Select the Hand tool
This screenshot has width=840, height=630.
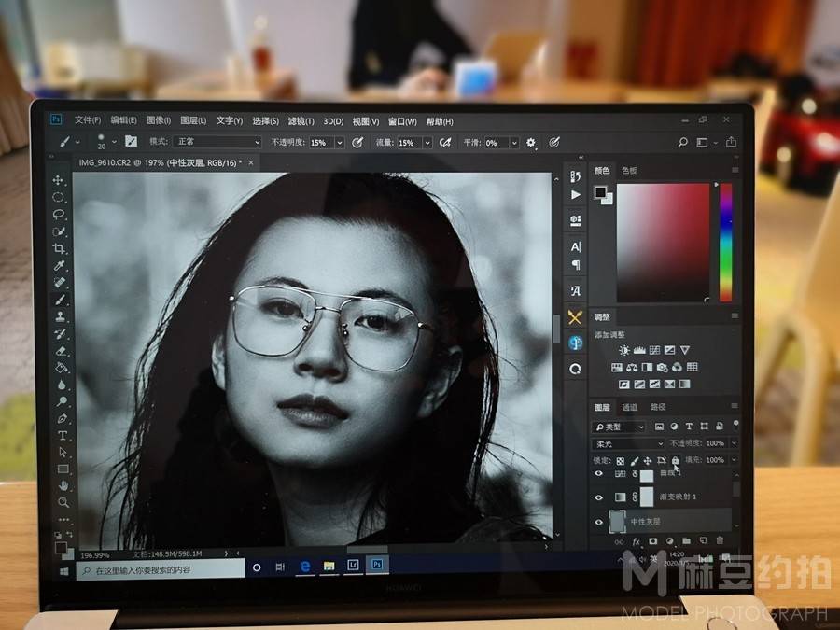pyautogui.click(x=63, y=486)
